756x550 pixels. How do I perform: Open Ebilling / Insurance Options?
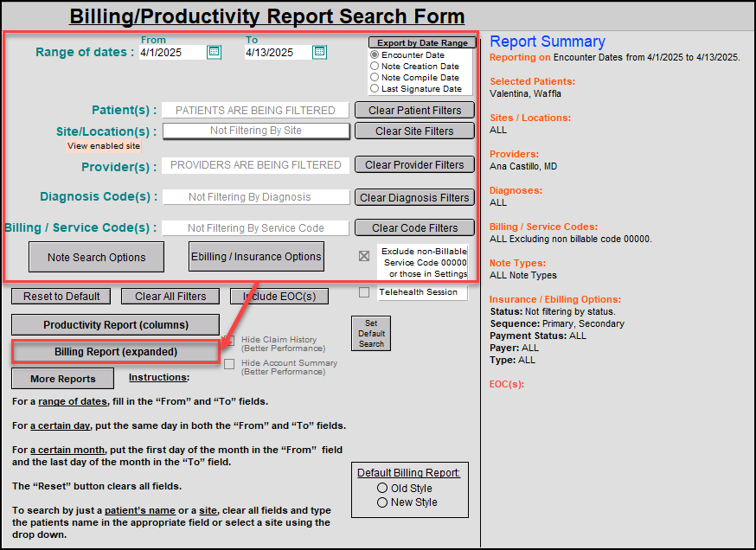(x=254, y=256)
